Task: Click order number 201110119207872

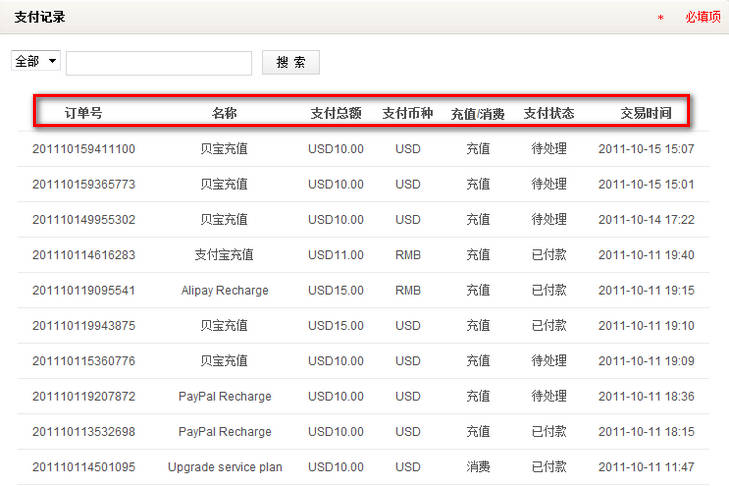Action: [84, 396]
